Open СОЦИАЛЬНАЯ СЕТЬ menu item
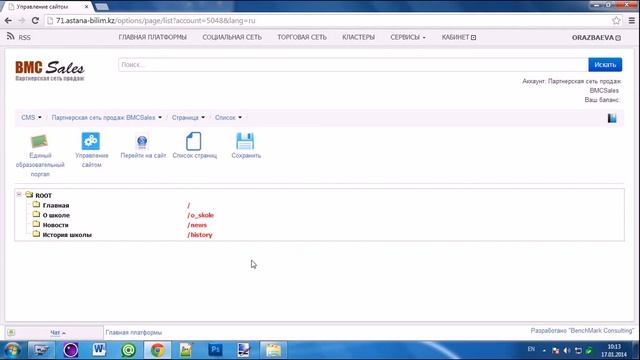 coord(232,37)
